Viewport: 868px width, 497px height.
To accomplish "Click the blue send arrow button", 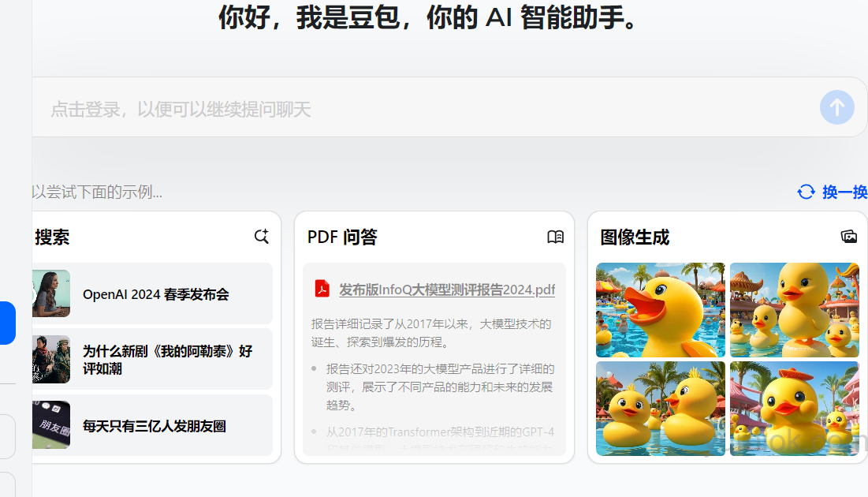I will (836, 107).
